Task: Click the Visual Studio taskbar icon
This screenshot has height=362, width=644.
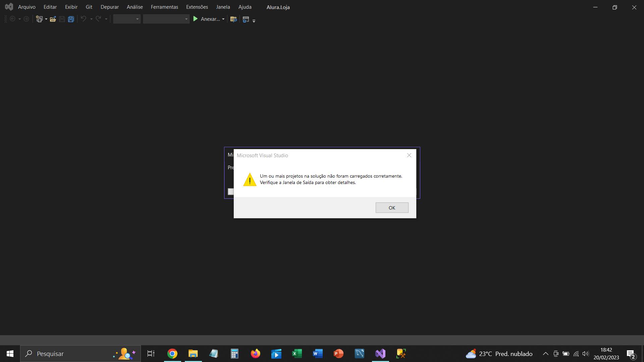Action: 380,354
